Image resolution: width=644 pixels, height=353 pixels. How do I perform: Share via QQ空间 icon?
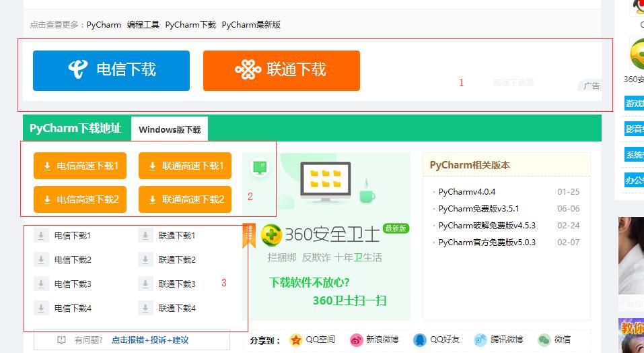(x=295, y=340)
